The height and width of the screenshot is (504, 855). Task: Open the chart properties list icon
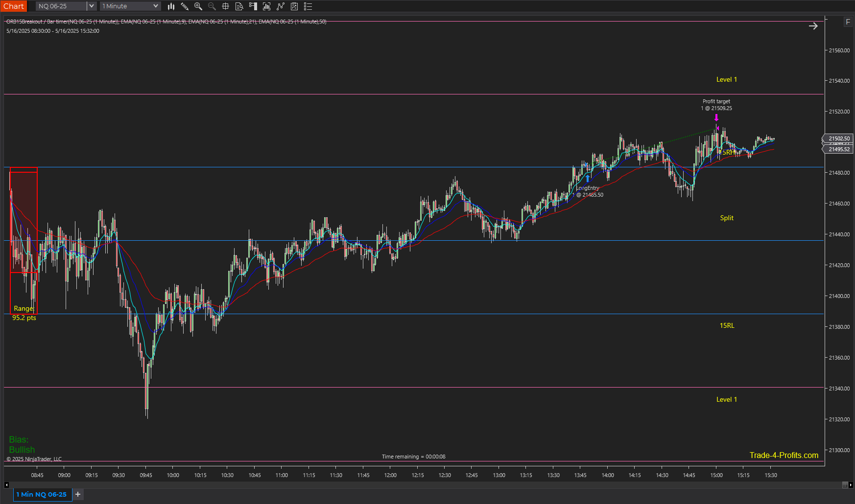coord(308,6)
